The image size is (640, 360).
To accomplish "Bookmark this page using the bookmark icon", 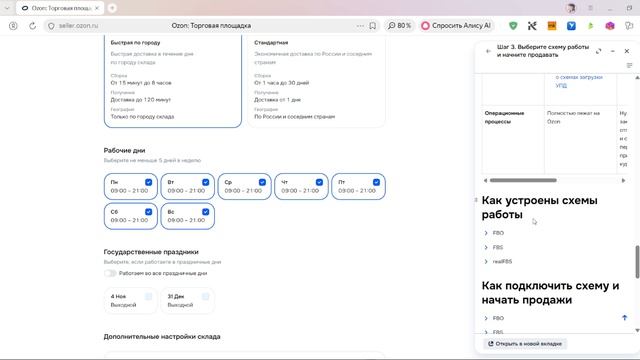I will [x=373, y=26].
